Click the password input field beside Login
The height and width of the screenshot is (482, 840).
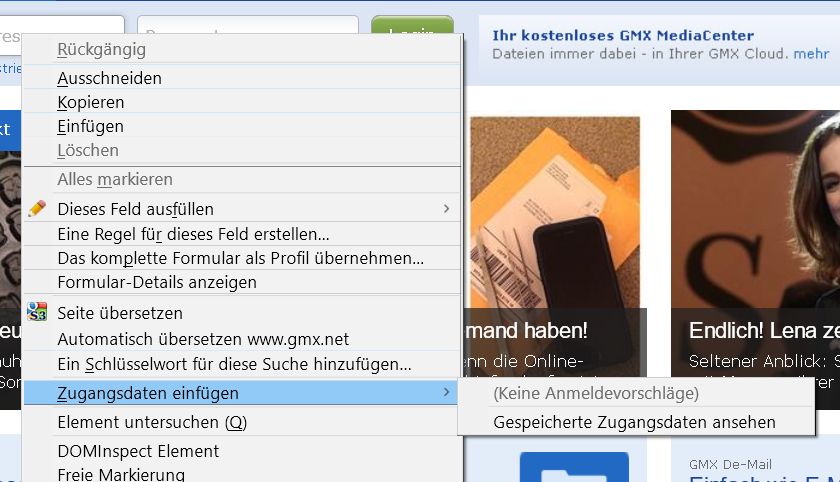(x=248, y=25)
